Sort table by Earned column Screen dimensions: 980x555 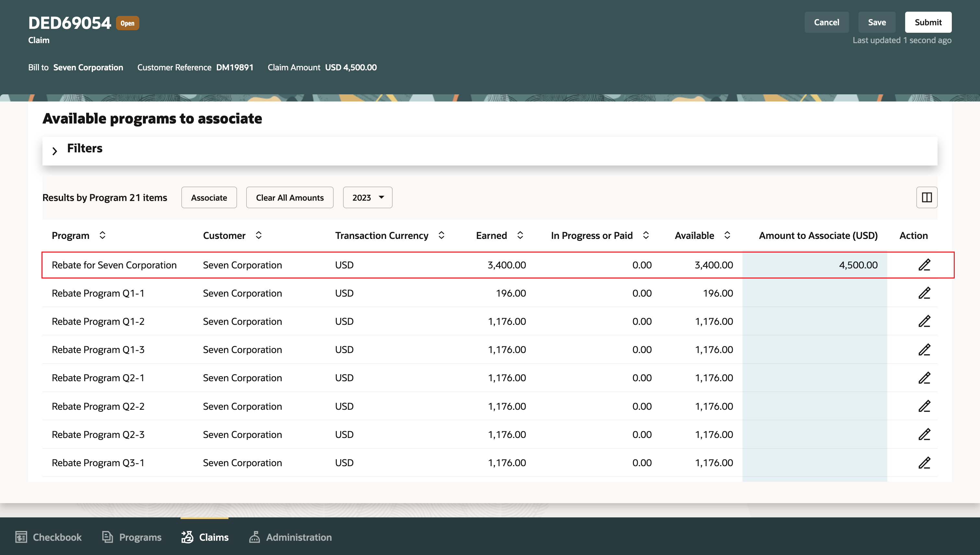coord(520,235)
